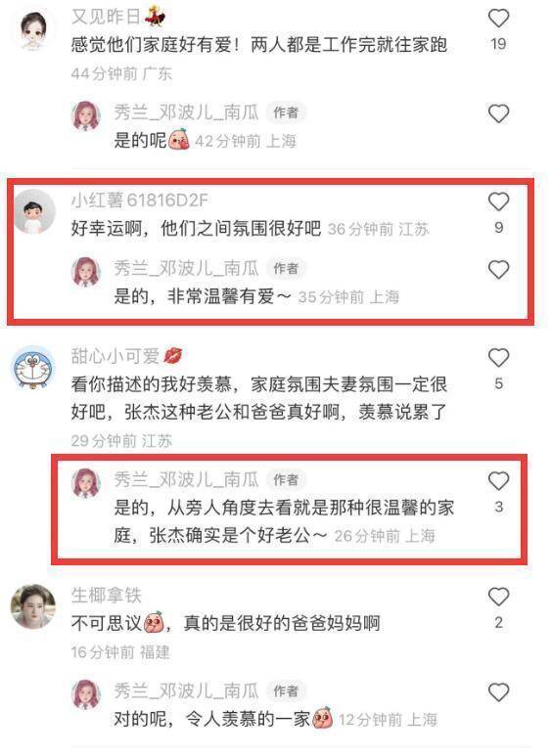Open author avatar in first reply
The image size is (551, 756).
tap(86, 115)
